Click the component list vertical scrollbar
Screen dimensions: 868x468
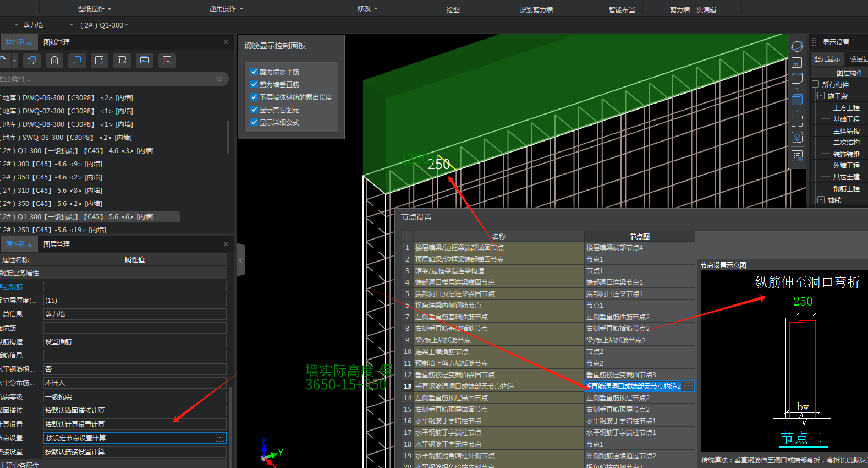coord(228,137)
